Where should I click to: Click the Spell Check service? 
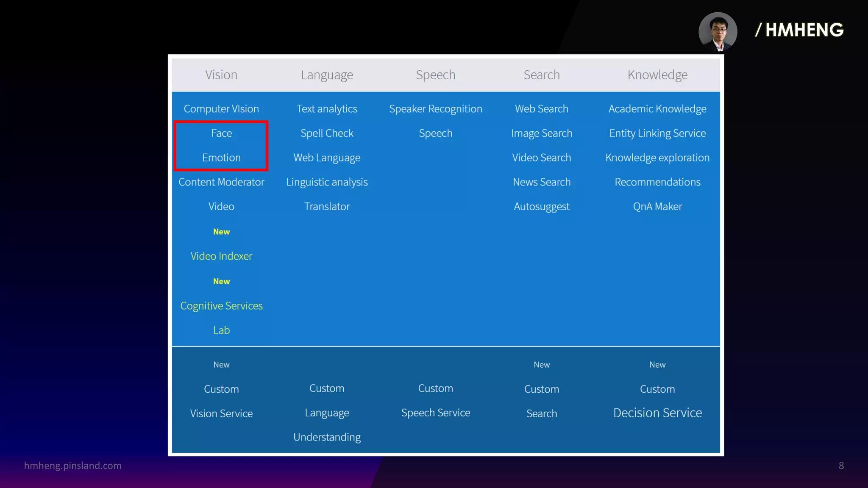(x=327, y=133)
